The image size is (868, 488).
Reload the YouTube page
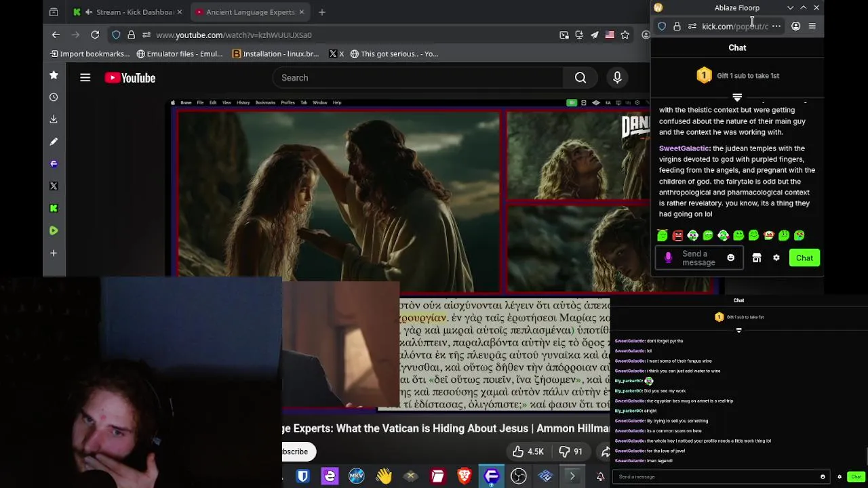(95, 35)
